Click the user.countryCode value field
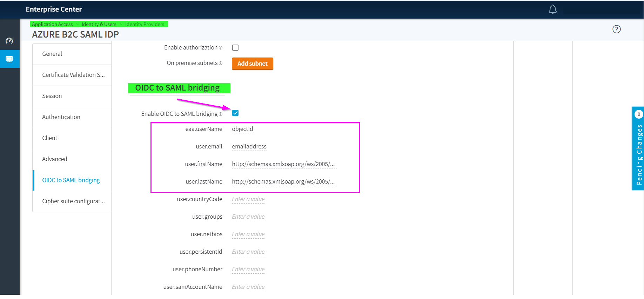This screenshot has width=644, height=299. tap(248, 199)
